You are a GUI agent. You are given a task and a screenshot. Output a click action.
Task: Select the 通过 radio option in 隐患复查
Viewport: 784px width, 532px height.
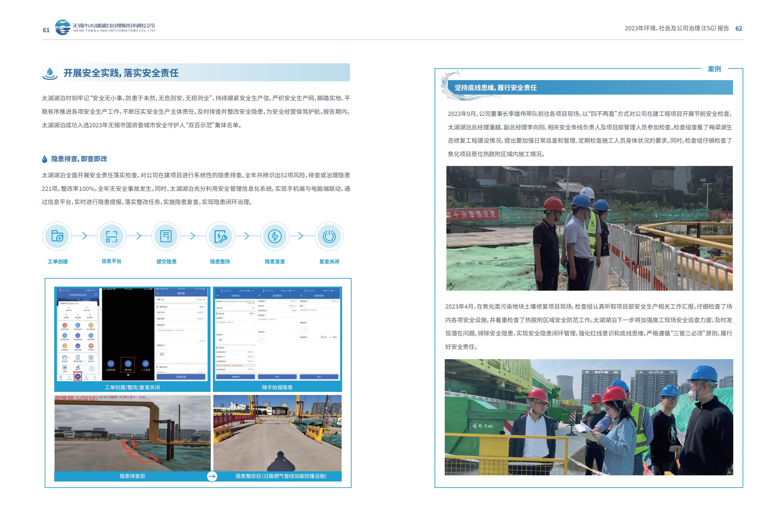[322, 337]
